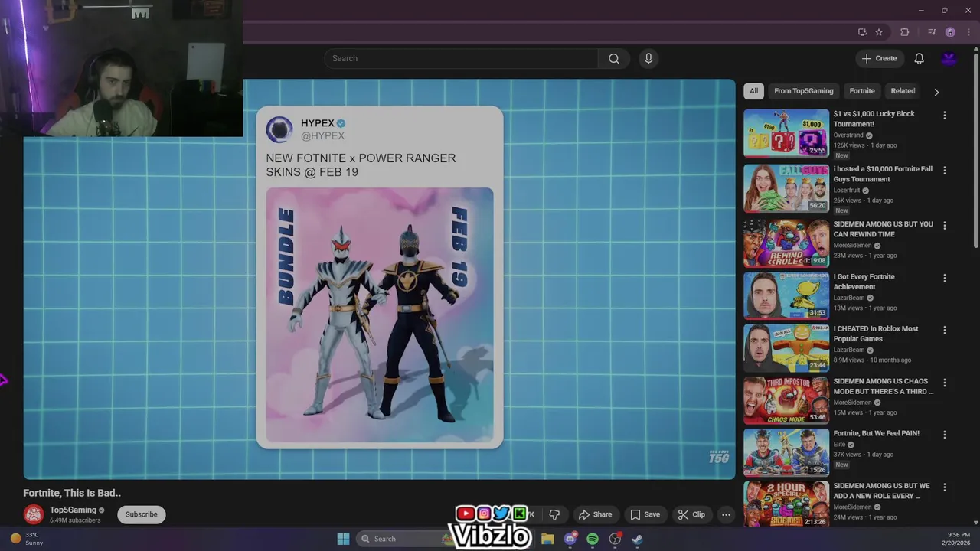
Task: Open options for Fall Guys Tournament video
Action: [944, 170]
